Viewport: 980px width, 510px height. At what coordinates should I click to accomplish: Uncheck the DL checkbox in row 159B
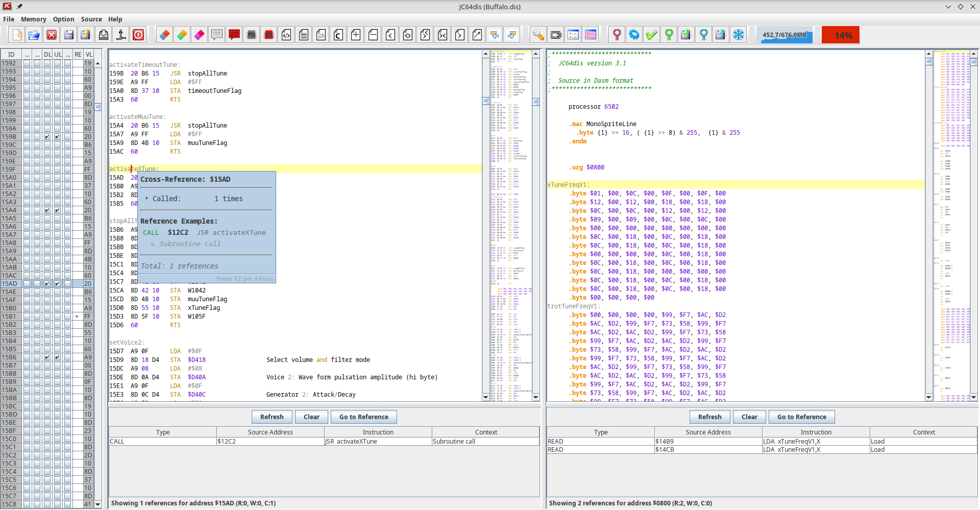point(47,137)
